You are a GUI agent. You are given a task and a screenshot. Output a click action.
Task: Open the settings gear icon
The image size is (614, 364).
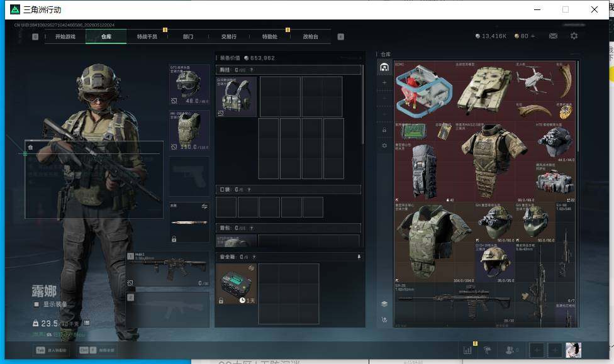[x=574, y=36]
